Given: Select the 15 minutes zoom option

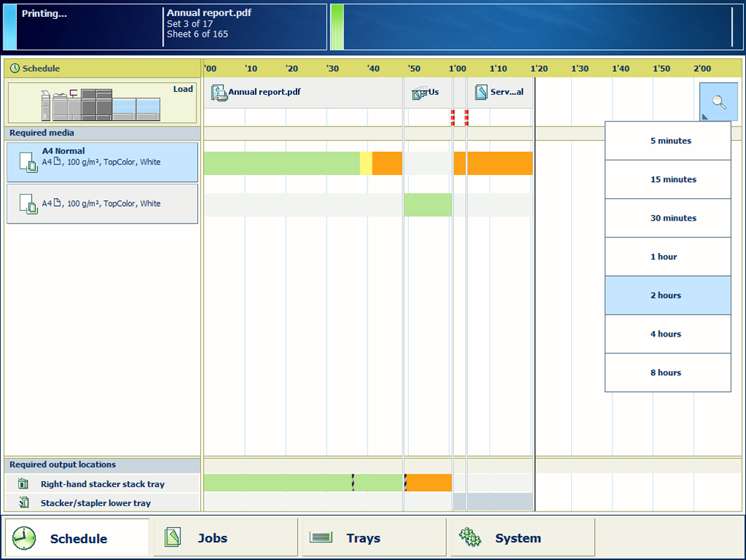Looking at the screenshot, I should pos(667,179).
